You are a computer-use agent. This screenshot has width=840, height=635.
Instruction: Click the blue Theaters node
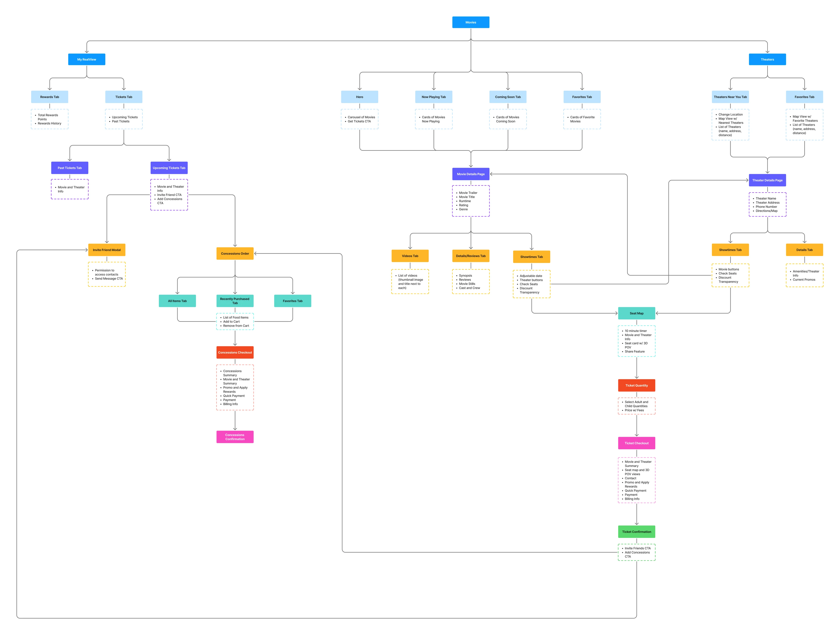[767, 59]
